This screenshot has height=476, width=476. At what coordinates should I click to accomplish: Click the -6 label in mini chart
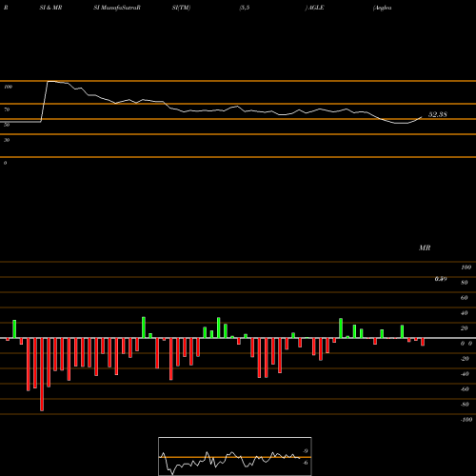coord(305,463)
